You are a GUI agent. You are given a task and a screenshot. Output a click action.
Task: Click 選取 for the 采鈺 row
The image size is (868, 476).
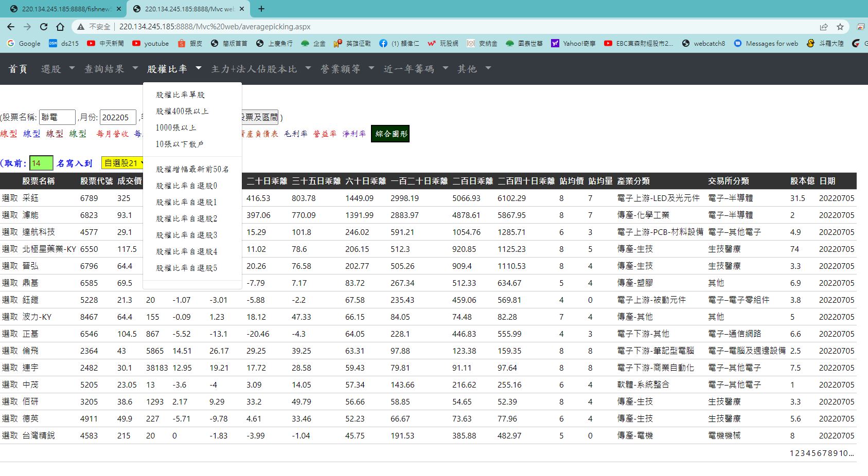[10, 198]
